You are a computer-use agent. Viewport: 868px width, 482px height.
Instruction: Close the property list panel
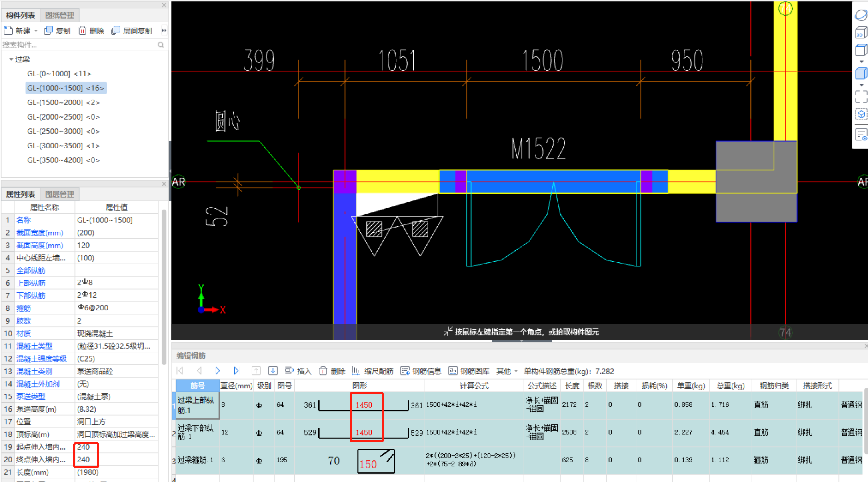tap(164, 184)
